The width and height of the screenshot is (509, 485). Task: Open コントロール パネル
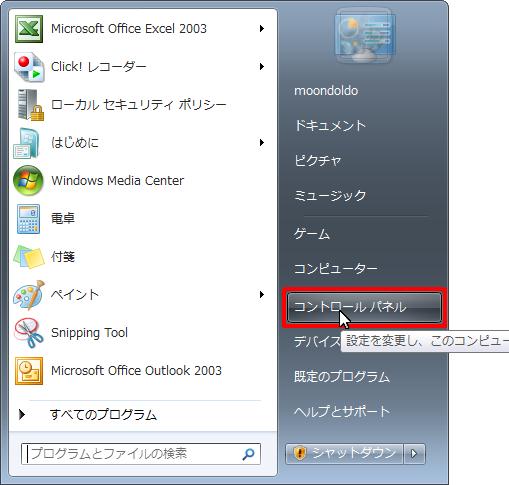coord(364,307)
